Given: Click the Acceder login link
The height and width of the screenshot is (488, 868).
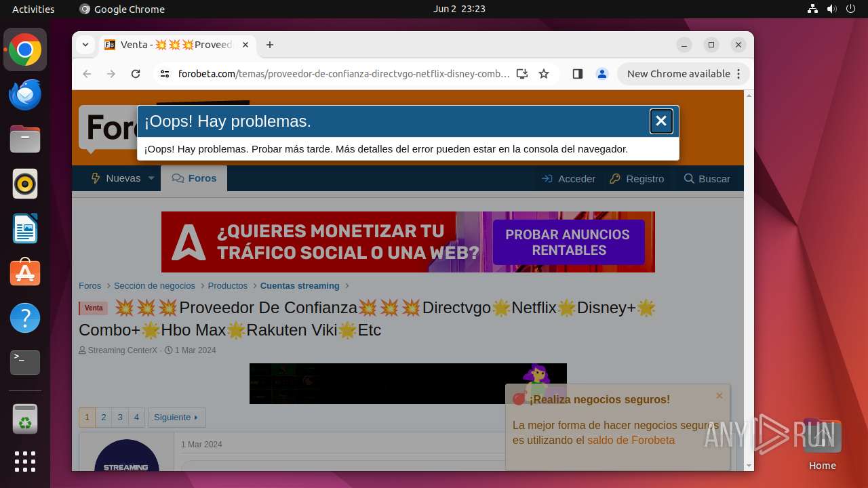Looking at the screenshot, I should pos(568,179).
